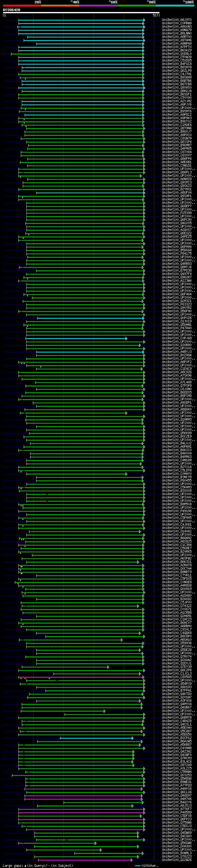Select the UniRef100_Q0PXZ6 label
Viewport: 197px width, 868px height.
pos(177,318)
